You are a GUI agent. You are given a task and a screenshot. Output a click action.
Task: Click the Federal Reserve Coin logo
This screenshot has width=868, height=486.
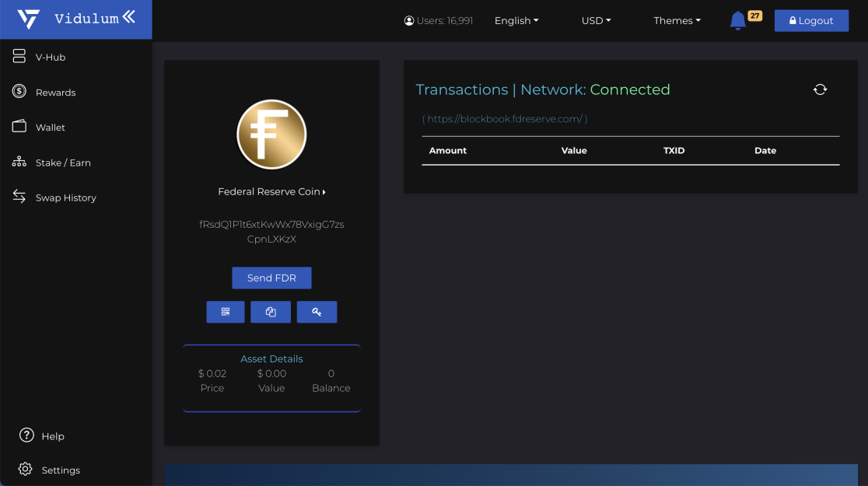(x=271, y=135)
